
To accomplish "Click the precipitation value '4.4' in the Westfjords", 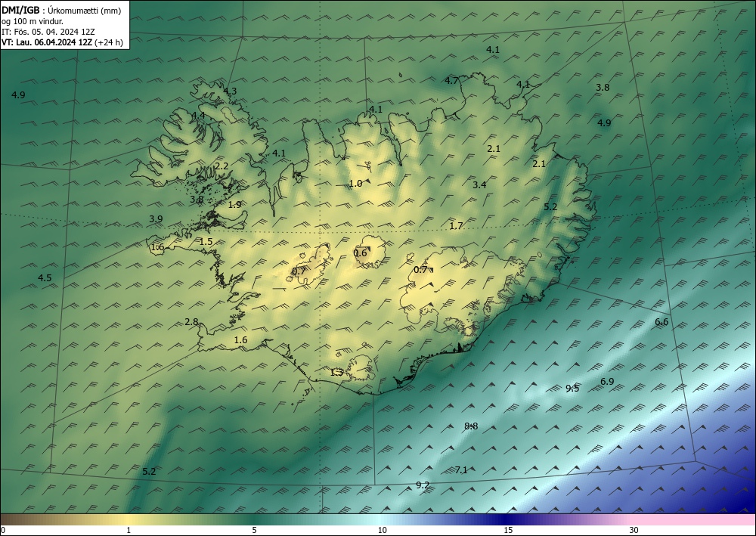I will click(x=198, y=115).
